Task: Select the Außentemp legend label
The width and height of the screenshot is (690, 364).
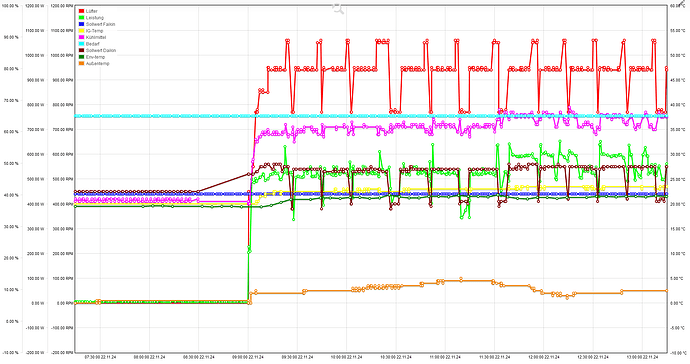Action: pyautogui.click(x=97, y=64)
